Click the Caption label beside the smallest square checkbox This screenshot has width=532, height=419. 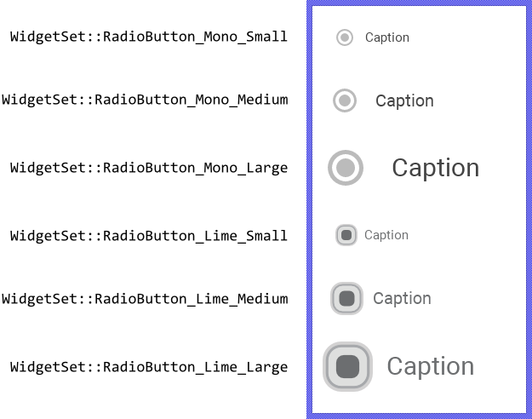click(386, 235)
